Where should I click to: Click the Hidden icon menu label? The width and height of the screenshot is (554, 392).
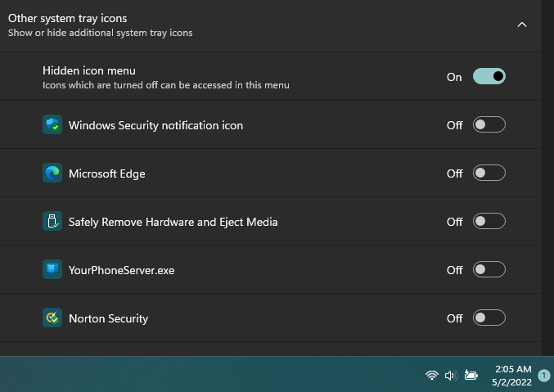pyautogui.click(x=89, y=70)
